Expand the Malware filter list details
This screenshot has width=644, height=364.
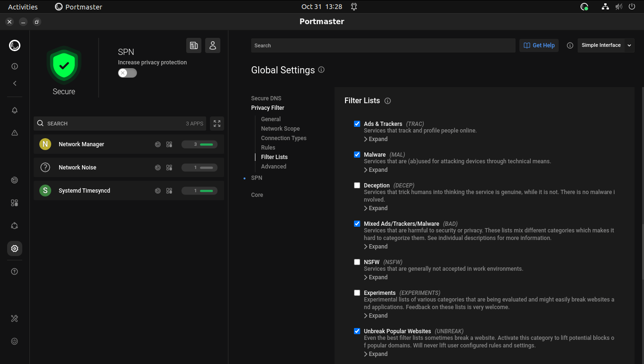[x=375, y=169]
